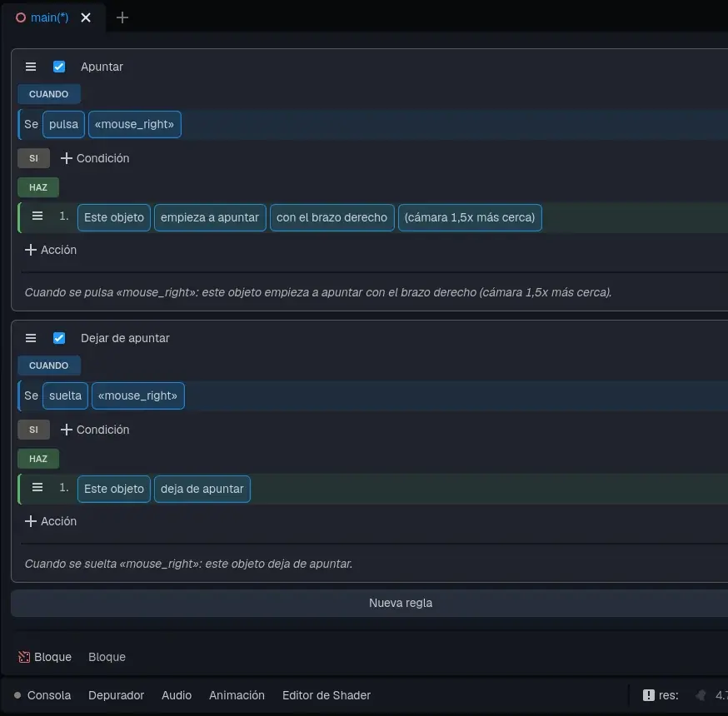
Task: Click the Bloque tab with red icon
Action: pyautogui.click(x=45, y=657)
